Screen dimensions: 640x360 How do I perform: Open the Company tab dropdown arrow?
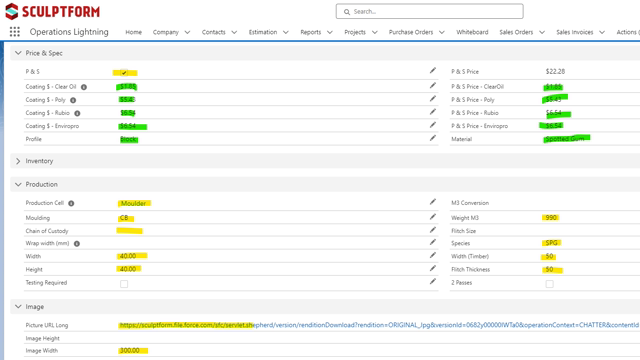click(x=187, y=32)
